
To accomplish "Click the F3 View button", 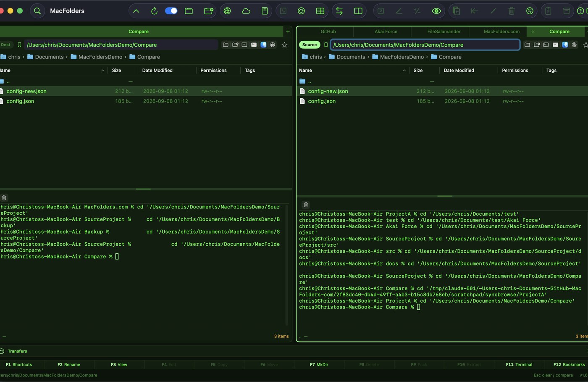I will 119,365.
